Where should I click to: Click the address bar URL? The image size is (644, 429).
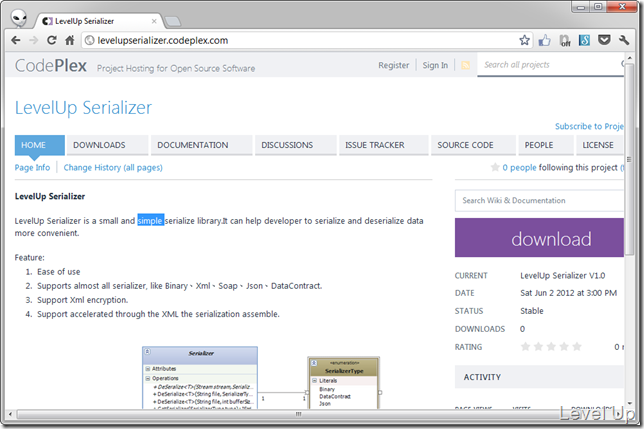[x=163, y=40]
